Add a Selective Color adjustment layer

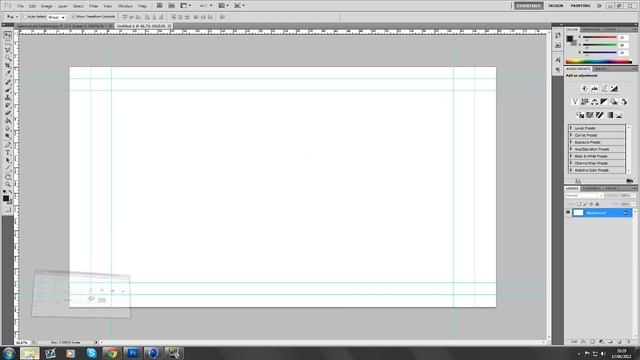[620, 115]
